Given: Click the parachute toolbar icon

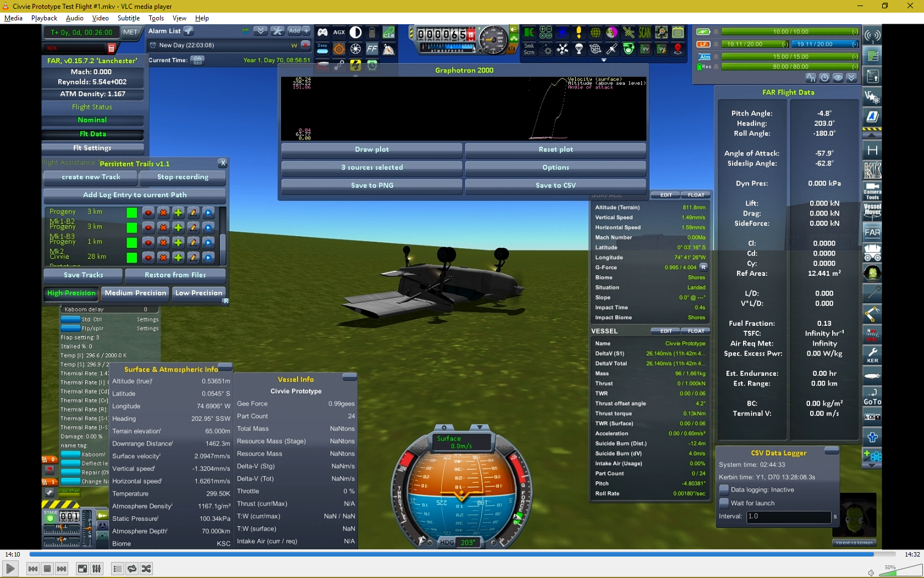Looking at the screenshot, I should point(579,49).
